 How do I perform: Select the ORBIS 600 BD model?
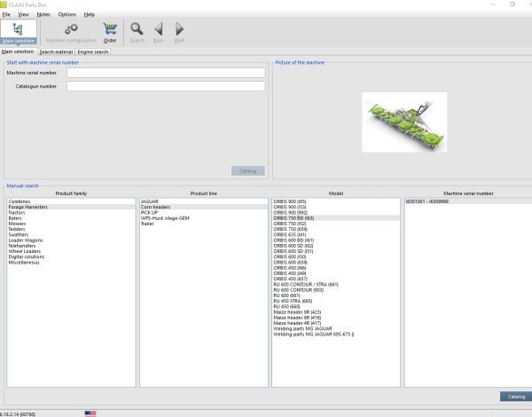coord(336,240)
